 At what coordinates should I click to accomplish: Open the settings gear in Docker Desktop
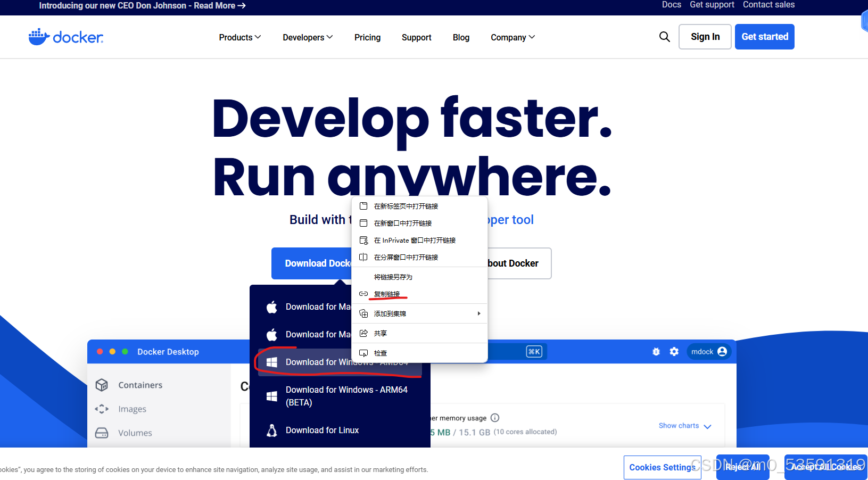674,352
